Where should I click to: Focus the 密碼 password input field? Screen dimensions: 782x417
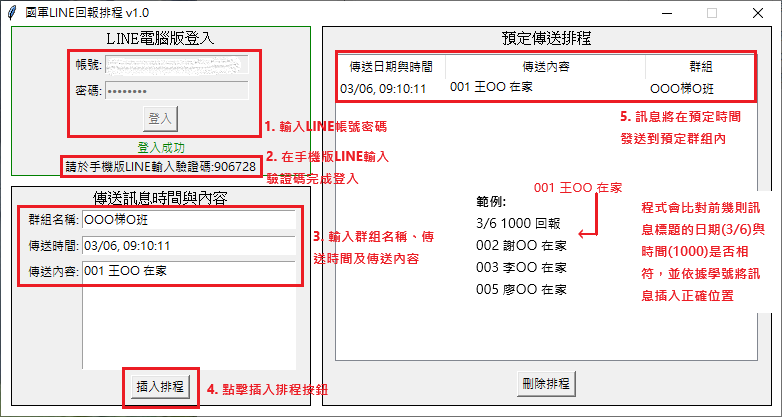pos(177,91)
